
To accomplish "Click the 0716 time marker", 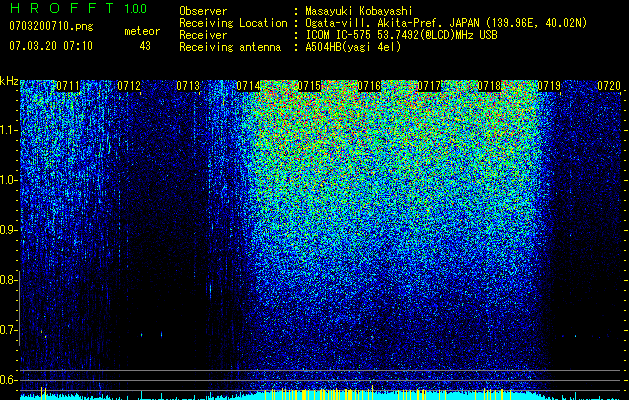I will [x=369, y=86].
